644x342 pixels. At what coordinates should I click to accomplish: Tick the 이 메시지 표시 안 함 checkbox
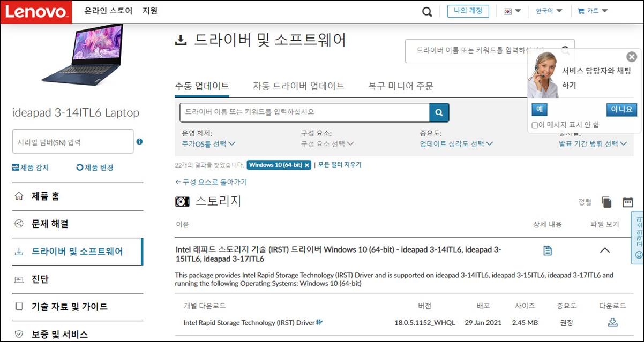point(535,125)
